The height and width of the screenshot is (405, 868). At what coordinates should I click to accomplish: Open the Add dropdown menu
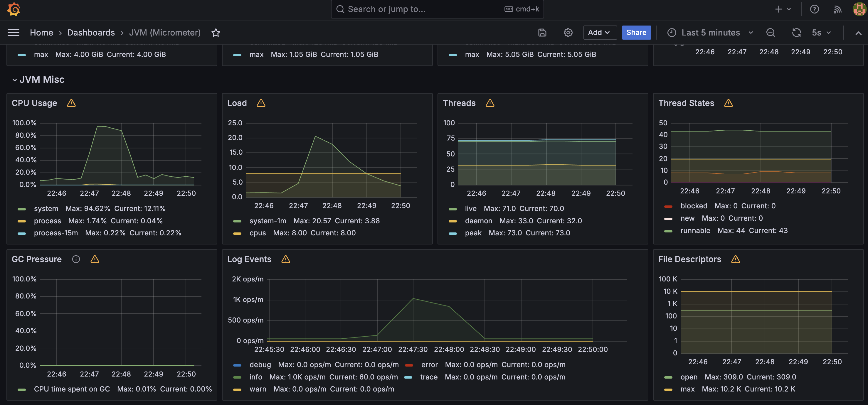(x=599, y=33)
